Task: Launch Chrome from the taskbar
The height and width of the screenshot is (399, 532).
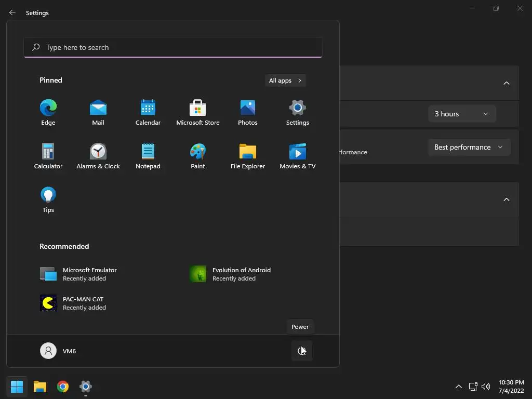Action: [63, 387]
